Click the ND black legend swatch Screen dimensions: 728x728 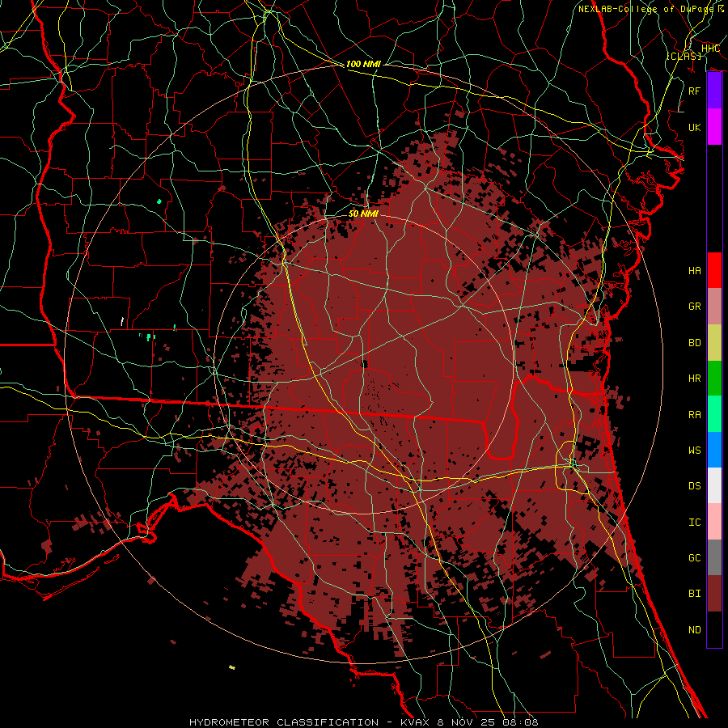[x=714, y=629]
